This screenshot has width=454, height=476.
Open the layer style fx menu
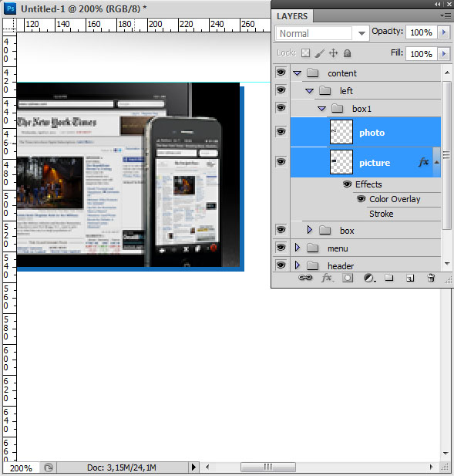pyautogui.click(x=328, y=278)
